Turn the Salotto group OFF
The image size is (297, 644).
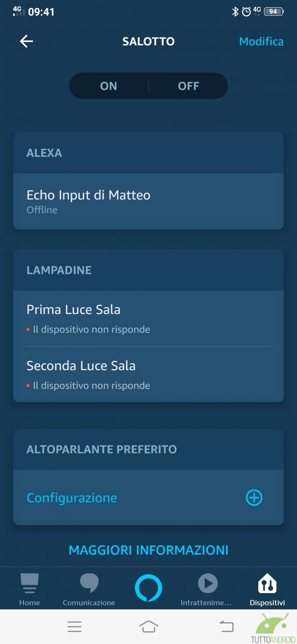188,86
